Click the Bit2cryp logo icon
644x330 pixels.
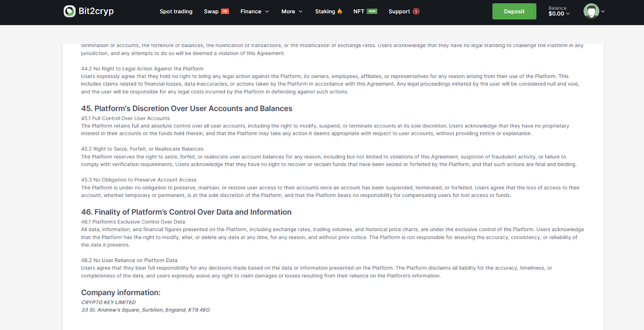70,11
